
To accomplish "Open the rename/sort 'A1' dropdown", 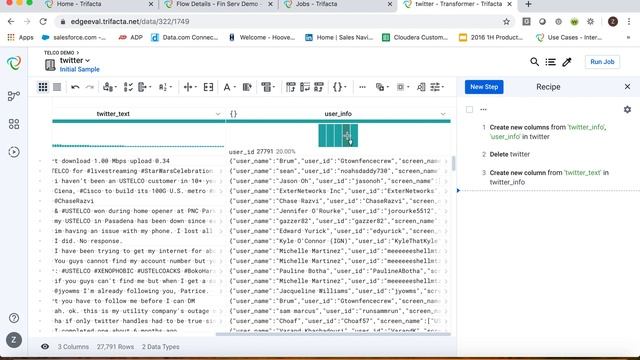I will [x=165, y=87].
